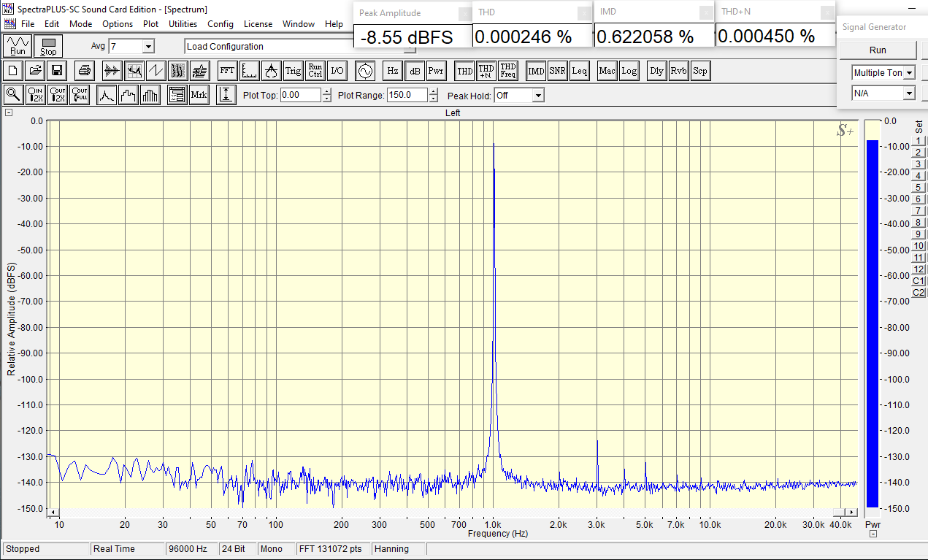This screenshot has width=928, height=560.
Task: Click the Stop analyzer button
Action: click(x=48, y=46)
